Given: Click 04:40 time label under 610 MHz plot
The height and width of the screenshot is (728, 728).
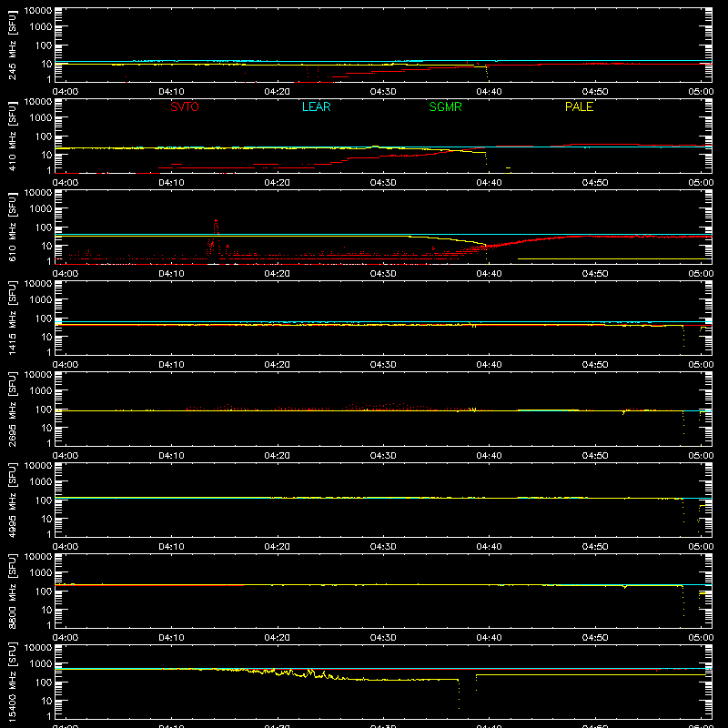Looking at the screenshot, I should pyautogui.click(x=489, y=274).
